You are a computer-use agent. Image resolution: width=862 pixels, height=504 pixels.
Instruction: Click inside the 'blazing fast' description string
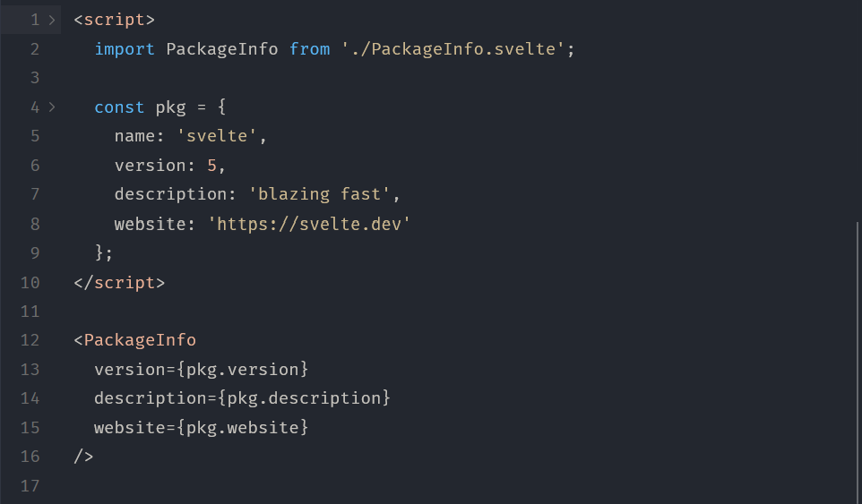tap(320, 195)
